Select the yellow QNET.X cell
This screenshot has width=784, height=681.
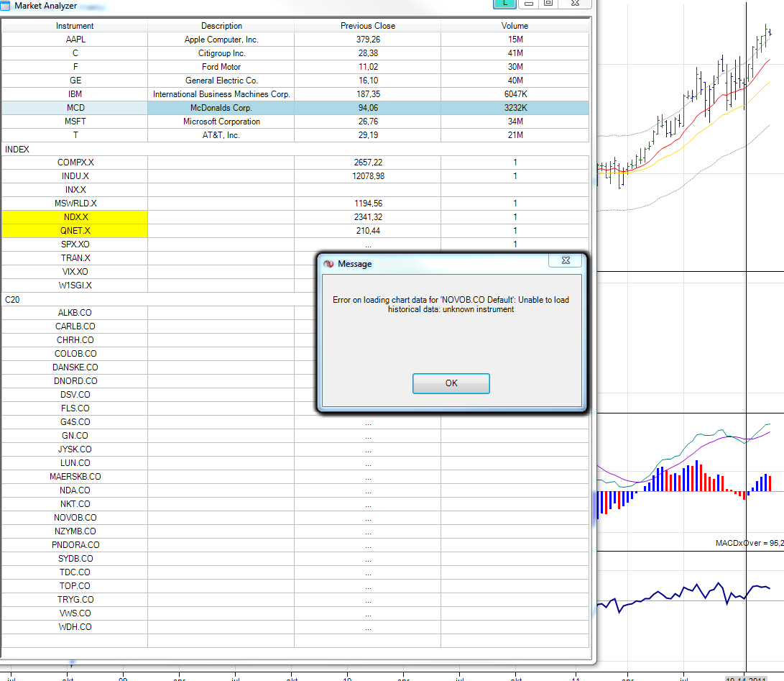[75, 231]
